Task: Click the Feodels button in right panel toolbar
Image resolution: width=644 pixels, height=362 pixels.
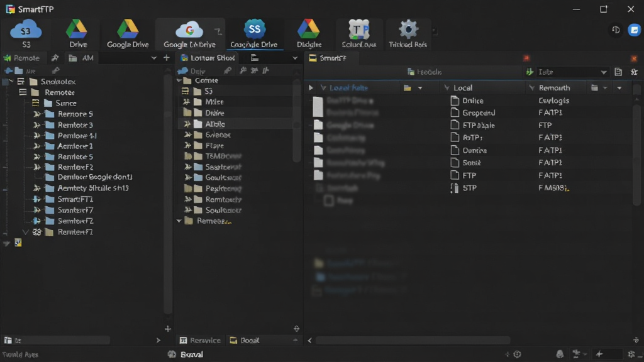Action: (425, 72)
